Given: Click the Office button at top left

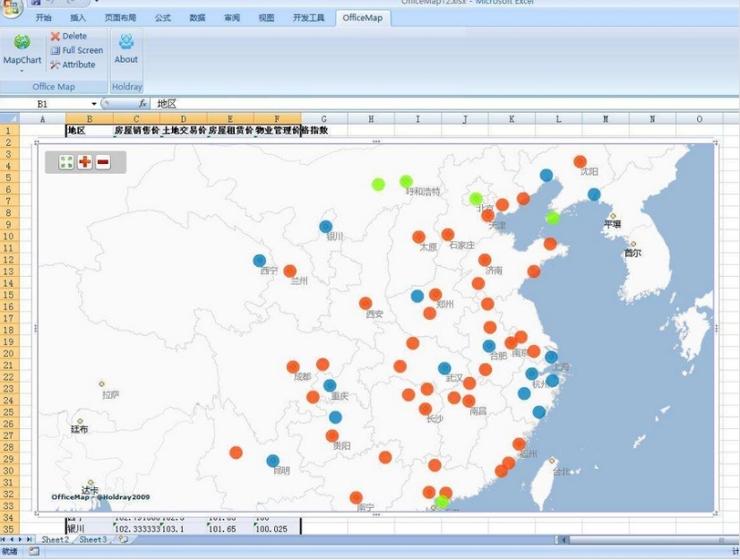Looking at the screenshot, I should [13, 7].
